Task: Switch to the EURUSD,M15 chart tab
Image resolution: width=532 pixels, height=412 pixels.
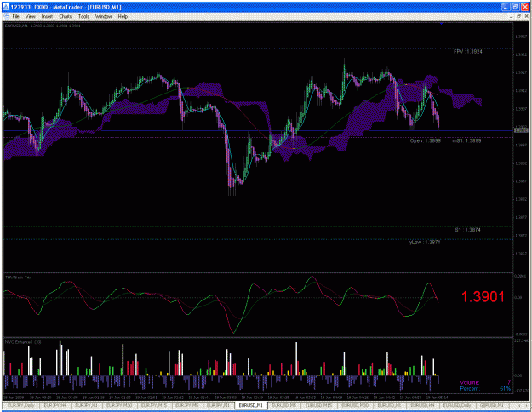Action: pos(318,405)
